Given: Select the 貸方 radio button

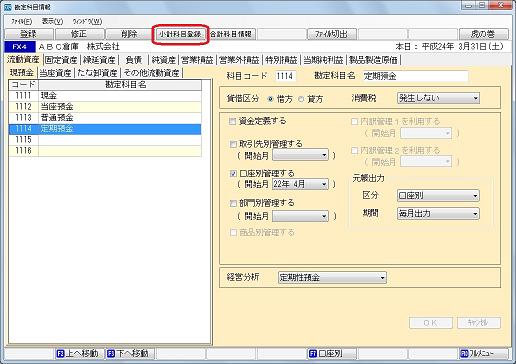Looking at the screenshot, I should (301, 99).
